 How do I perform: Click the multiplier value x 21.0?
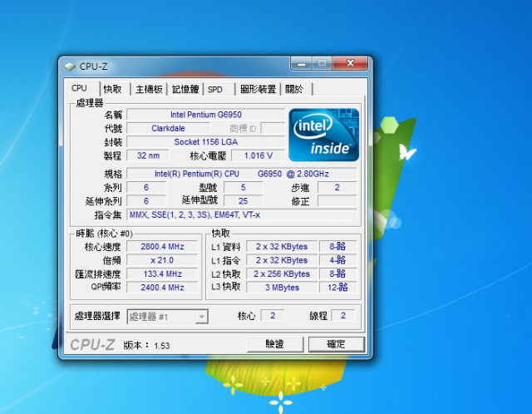pos(162,260)
